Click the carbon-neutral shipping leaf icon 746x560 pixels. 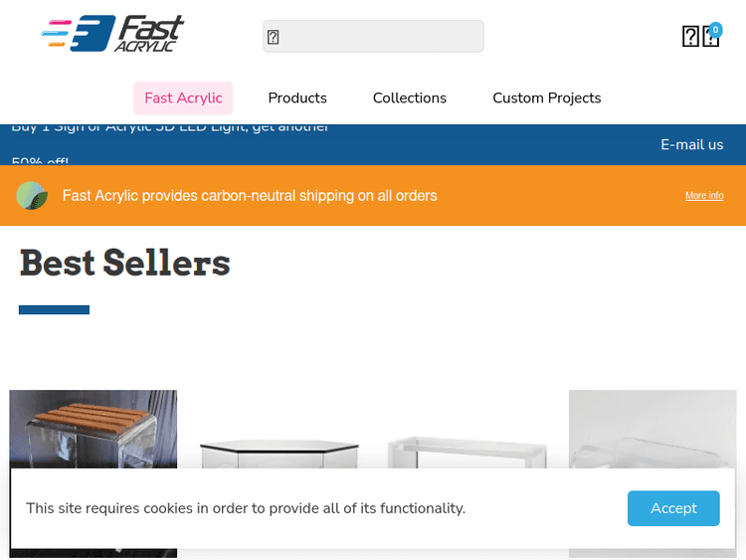pos(32,196)
